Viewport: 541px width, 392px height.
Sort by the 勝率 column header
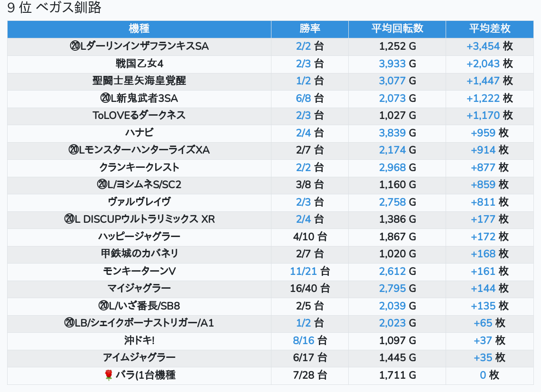(309, 29)
